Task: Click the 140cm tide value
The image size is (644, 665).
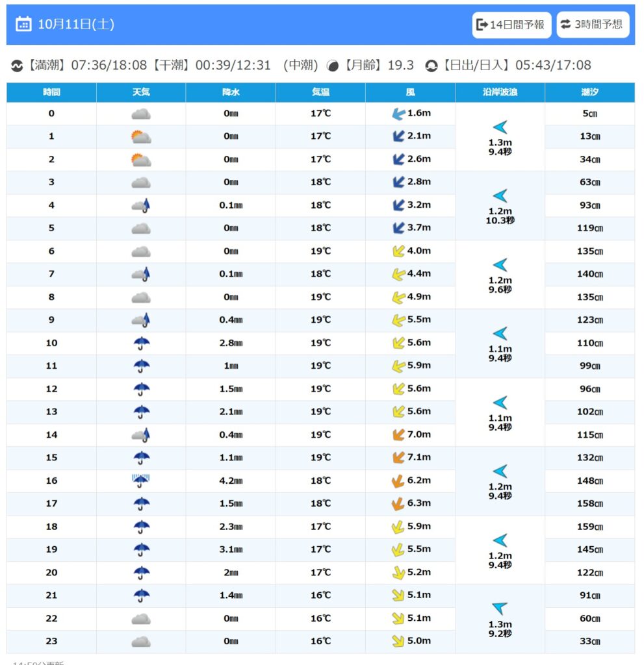Action: 590,274
